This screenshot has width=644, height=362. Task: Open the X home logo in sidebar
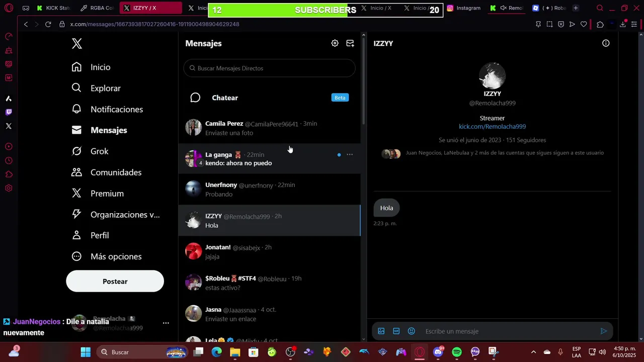pyautogui.click(x=76, y=43)
